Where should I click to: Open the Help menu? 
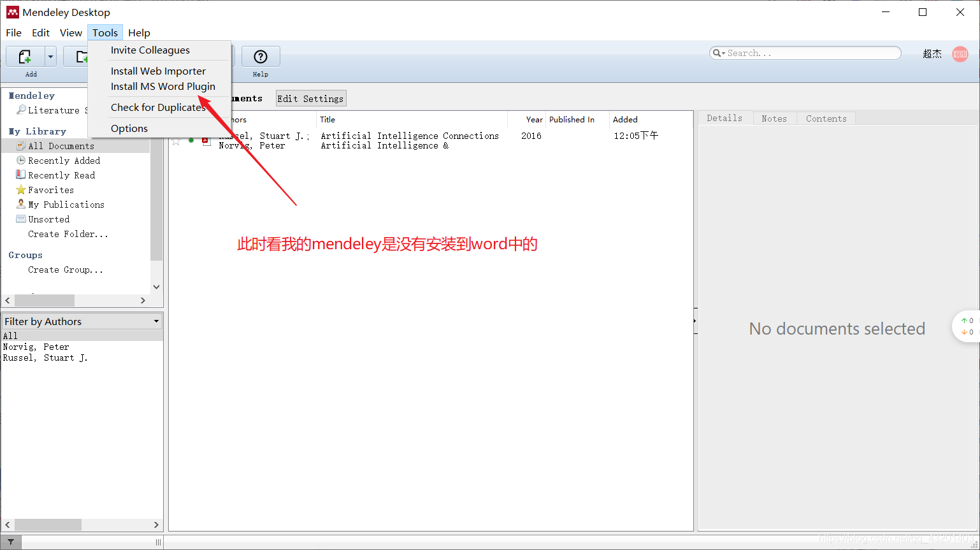click(139, 33)
